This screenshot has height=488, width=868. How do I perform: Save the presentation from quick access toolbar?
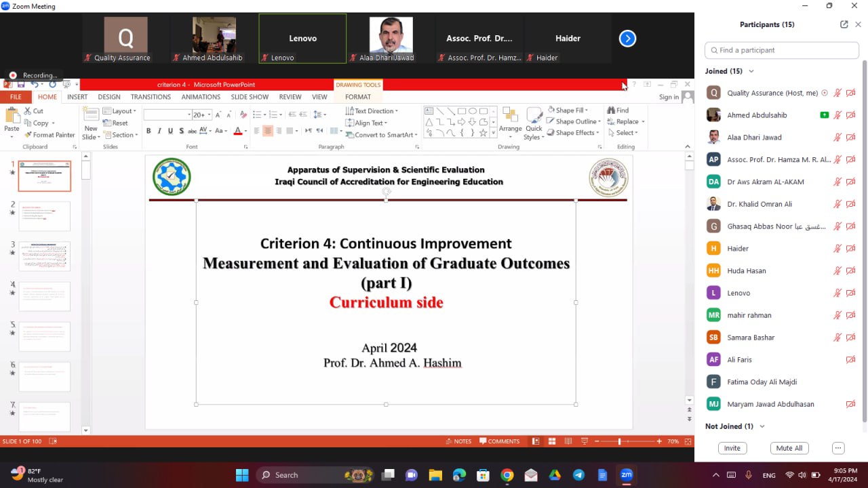coord(21,85)
